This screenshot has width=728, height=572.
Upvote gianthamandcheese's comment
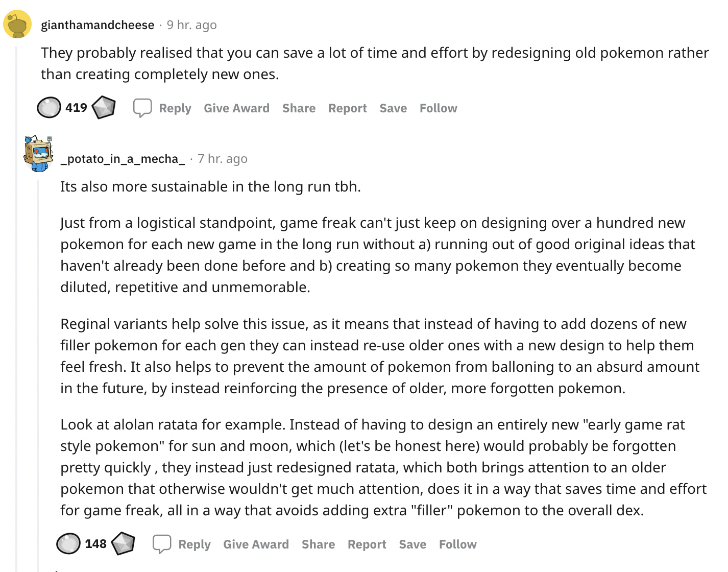pyautogui.click(x=49, y=108)
